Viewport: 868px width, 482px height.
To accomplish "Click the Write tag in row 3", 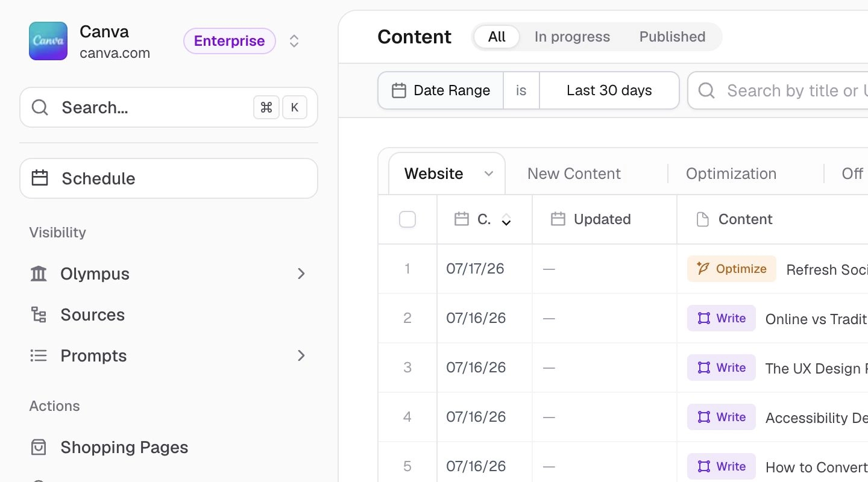I will [x=722, y=368].
